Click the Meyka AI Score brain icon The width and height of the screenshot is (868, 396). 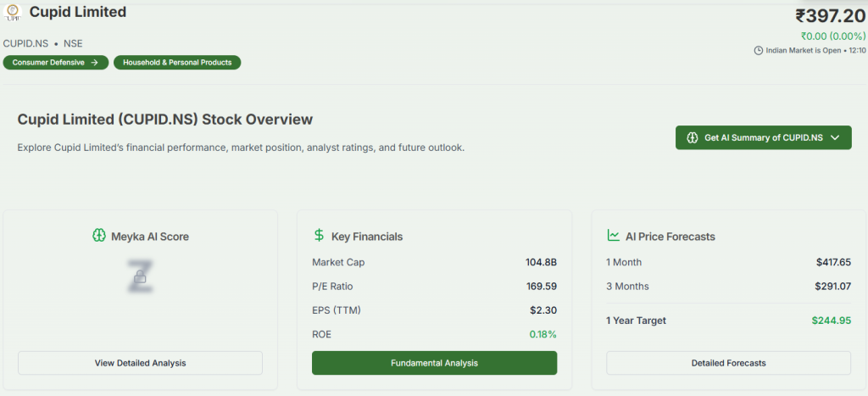[x=98, y=236]
